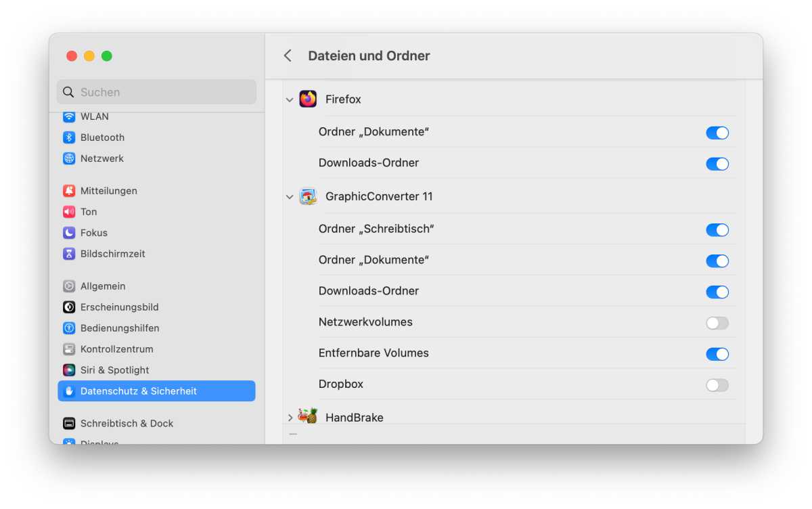812x509 pixels.
Task: Open Netzwerk settings
Action: pyautogui.click(x=156, y=158)
